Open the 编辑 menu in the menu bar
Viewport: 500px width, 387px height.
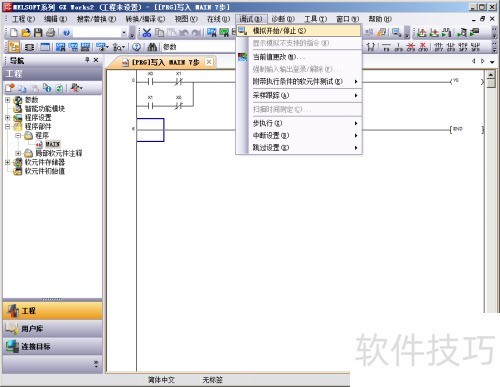click(x=55, y=19)
